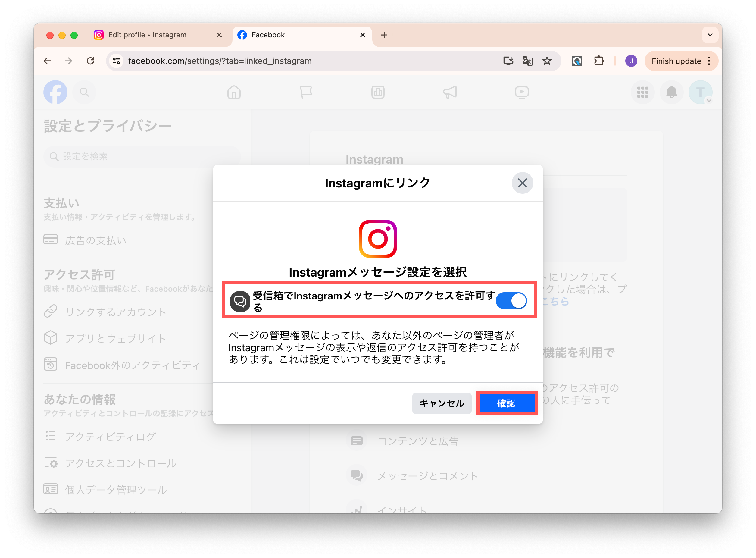Close the Instagramにリンク dialog with X
The height and width of the screenshot is (558, 756).
[522, 183]
